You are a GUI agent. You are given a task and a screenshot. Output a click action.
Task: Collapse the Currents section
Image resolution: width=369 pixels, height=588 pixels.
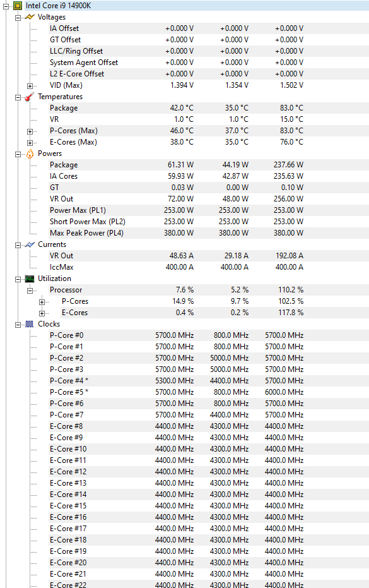pyautogui.click(x=18, y=245)
